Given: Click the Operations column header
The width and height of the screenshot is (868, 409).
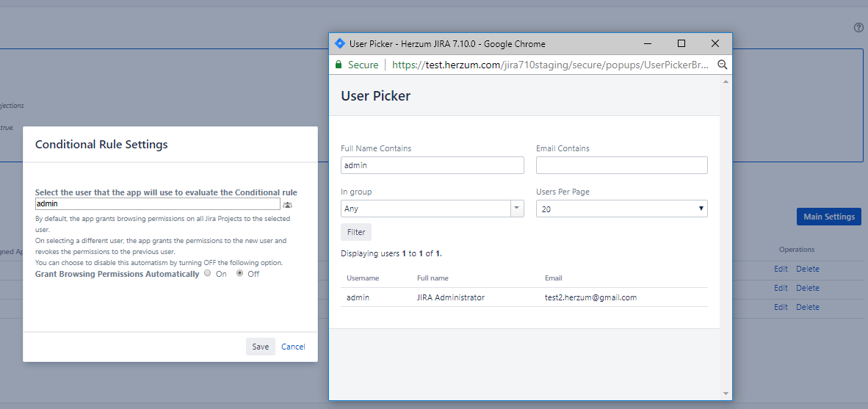Looking at the screenshot, I should click(x=797, y=250).
